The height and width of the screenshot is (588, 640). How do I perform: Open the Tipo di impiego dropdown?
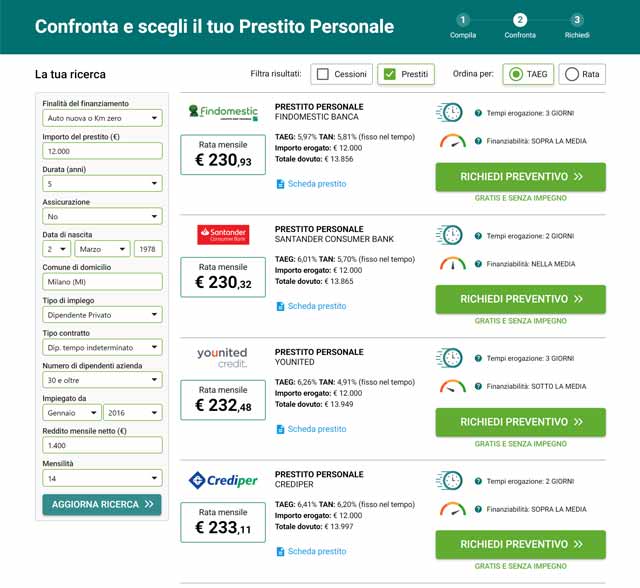click(102, 315)
